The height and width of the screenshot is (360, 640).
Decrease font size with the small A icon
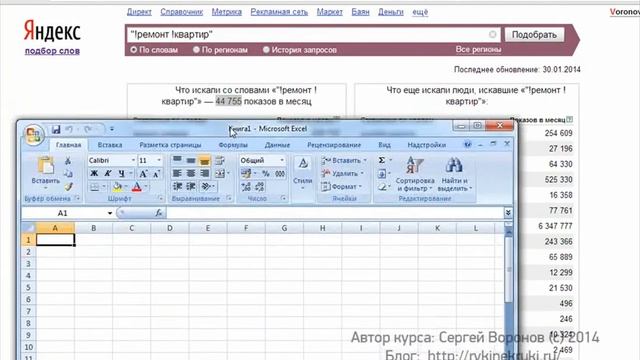point(156,174)
